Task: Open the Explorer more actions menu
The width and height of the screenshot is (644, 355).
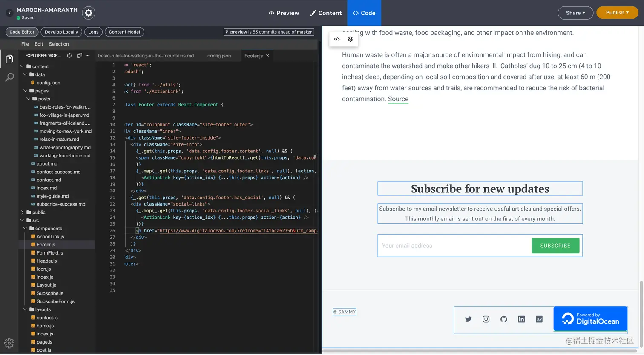Action: (x=88, y=55)
